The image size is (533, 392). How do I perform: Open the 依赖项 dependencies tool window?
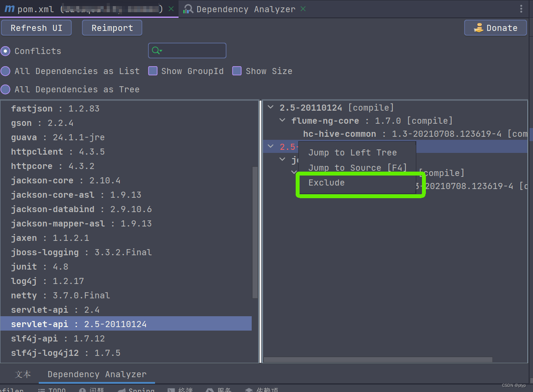coord(261,390)
